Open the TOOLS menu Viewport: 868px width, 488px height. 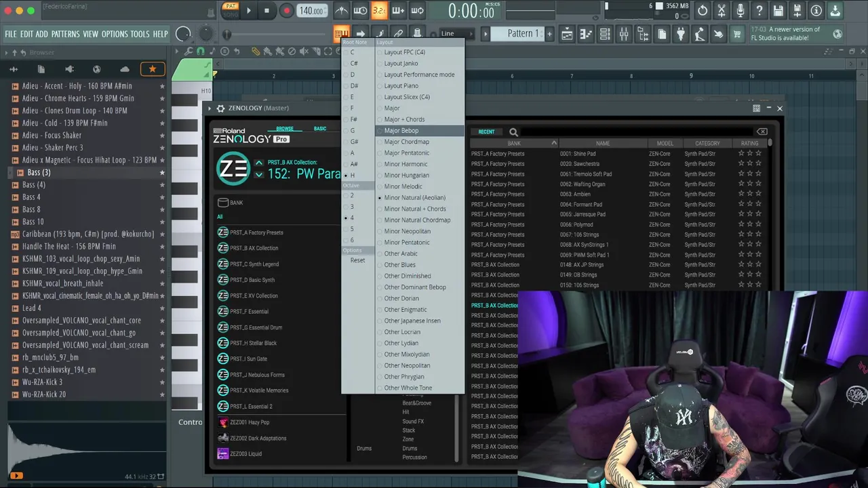[140, 34]
